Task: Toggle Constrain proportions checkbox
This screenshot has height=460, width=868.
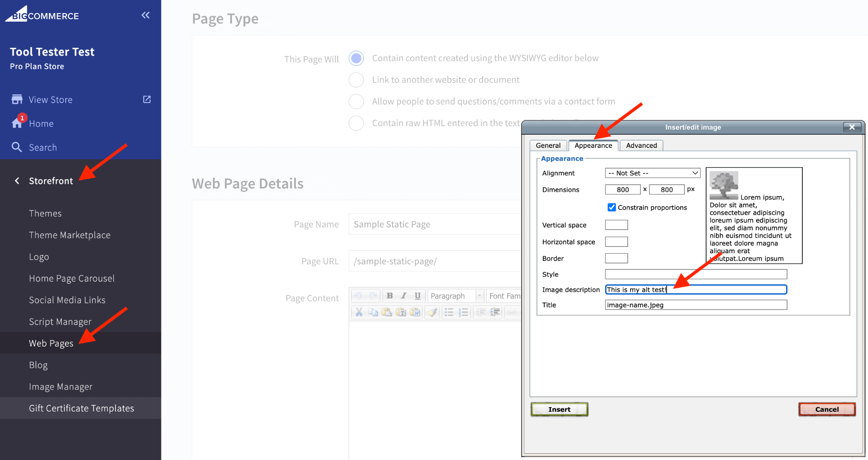Action: coord(611,206)
